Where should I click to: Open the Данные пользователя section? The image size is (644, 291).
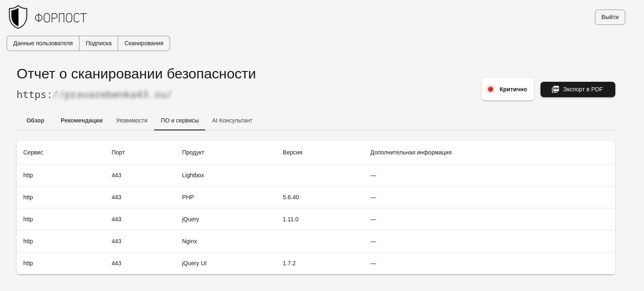click(x=43, y=43)
